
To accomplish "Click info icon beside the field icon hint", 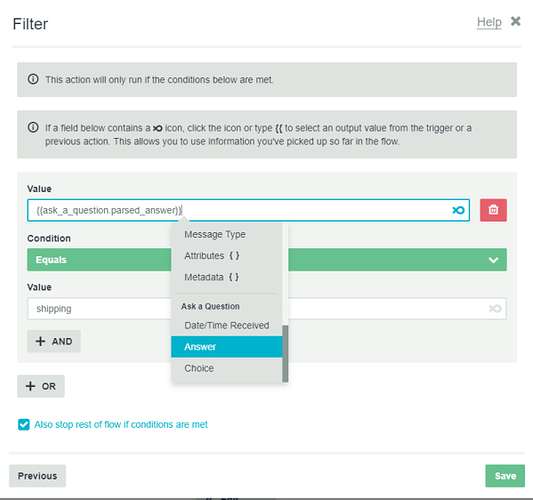I will click(x=33, y=127).
